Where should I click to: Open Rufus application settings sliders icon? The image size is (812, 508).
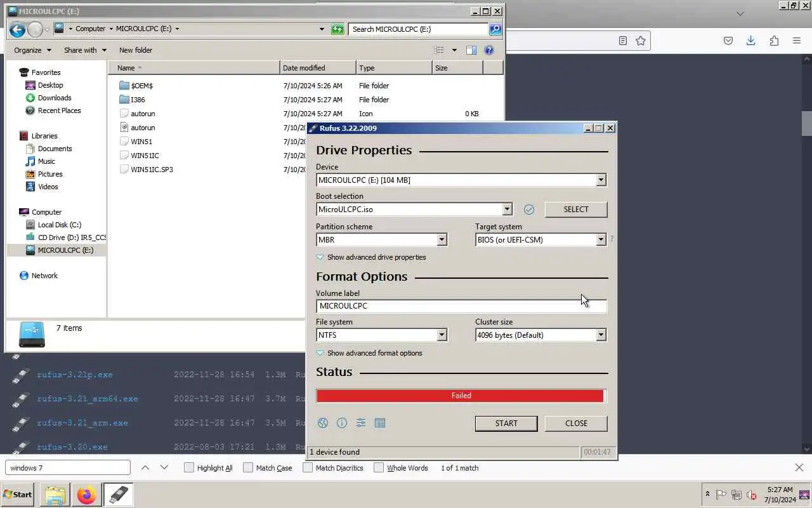(x=361, y=423)
